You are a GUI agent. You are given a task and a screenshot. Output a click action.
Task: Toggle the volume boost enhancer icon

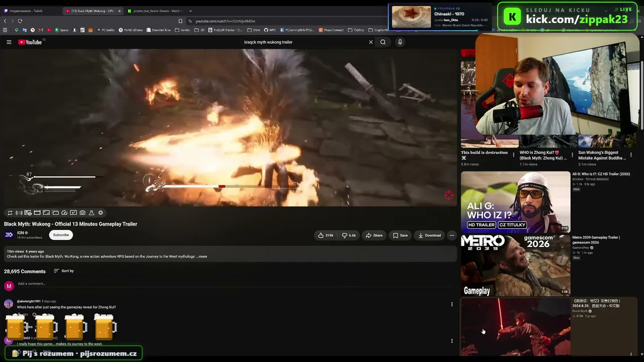coord(19,213)
